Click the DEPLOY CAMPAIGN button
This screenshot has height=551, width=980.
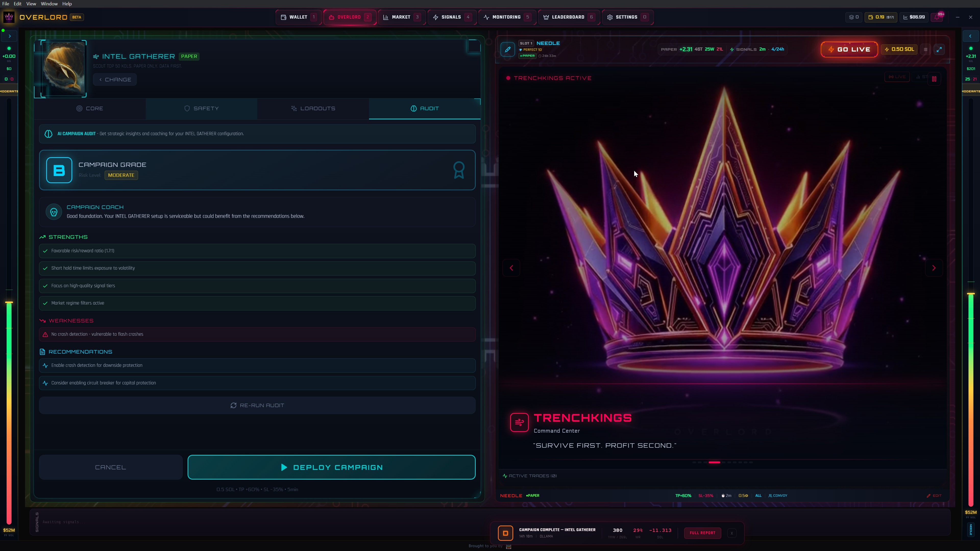pyautogui.click(x=331, y=467)
